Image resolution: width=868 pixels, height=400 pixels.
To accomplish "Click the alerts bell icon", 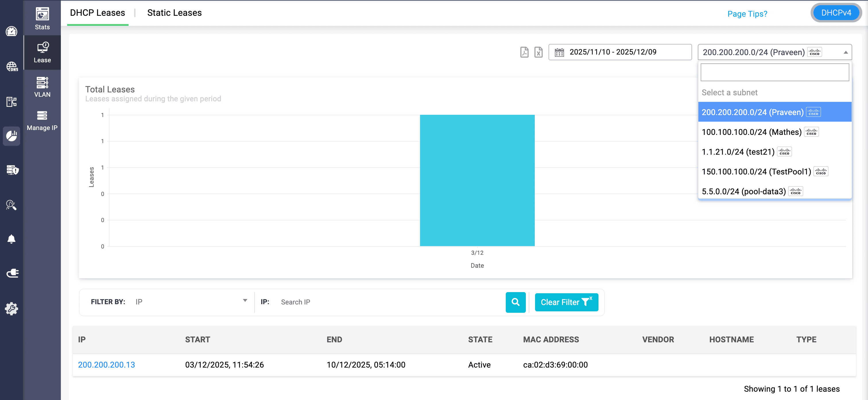I will coord(11,239).
